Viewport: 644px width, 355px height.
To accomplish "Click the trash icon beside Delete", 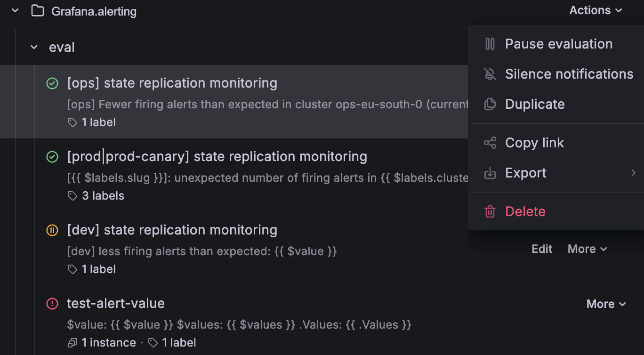I will click(490, 211).
